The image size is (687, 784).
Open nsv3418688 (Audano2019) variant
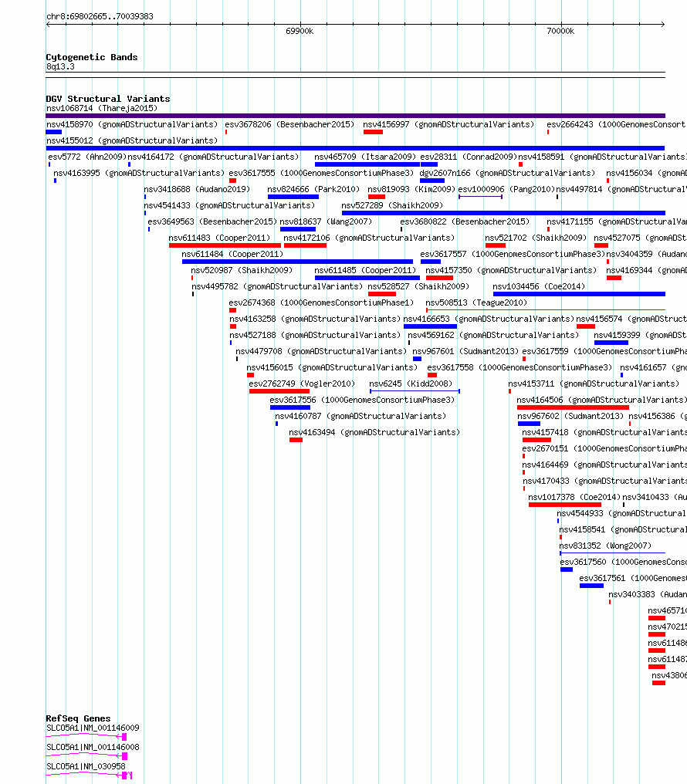tap(197, 190)
